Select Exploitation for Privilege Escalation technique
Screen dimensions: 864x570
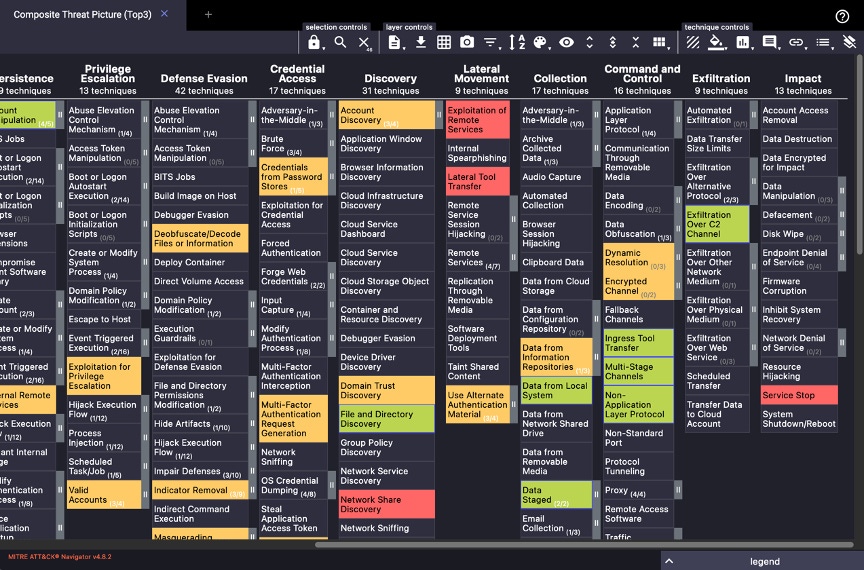[104, 376]
